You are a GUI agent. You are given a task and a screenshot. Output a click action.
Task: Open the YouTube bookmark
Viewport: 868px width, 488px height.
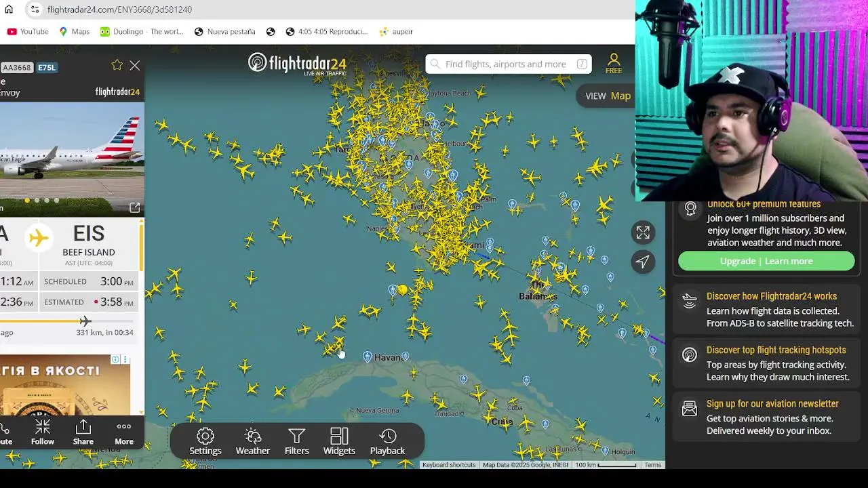point(28,31)
